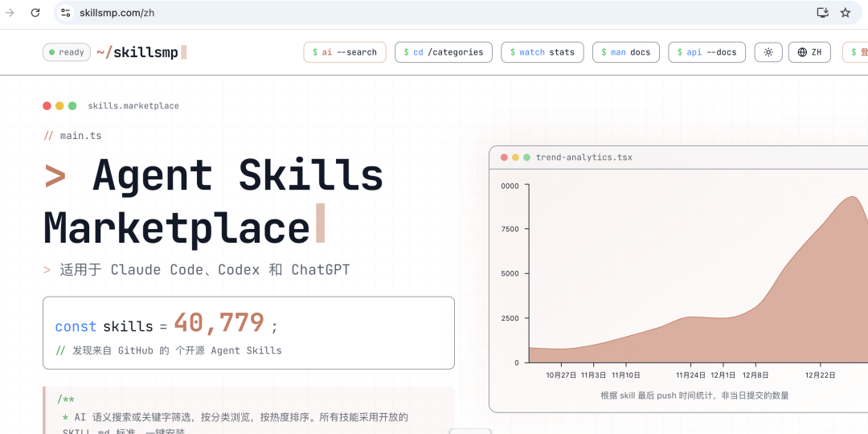Click the red dot on skills.marketplace window
The image size is (868, 434).
pos(47,106)
